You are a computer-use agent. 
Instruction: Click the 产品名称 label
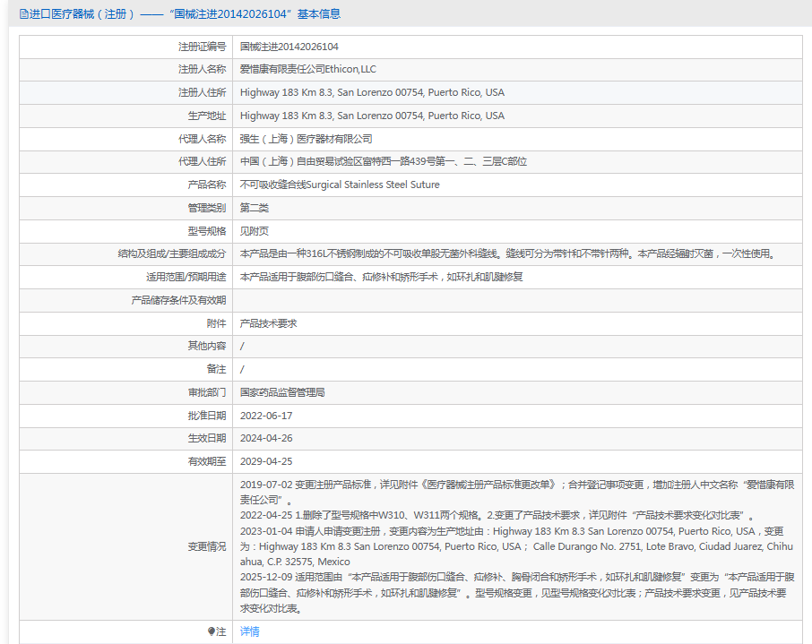pos(207,185)
